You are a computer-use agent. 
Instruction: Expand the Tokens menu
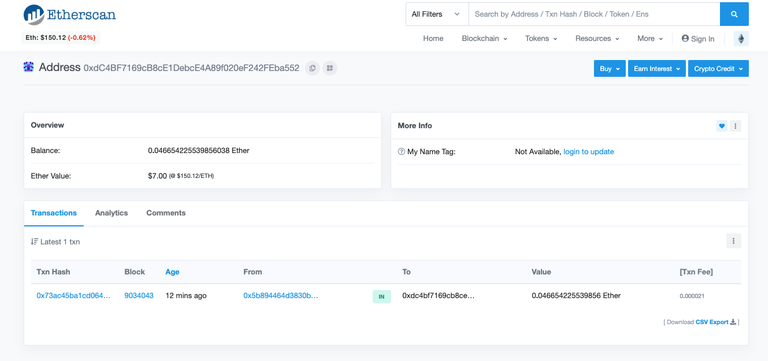coord(541,39)
